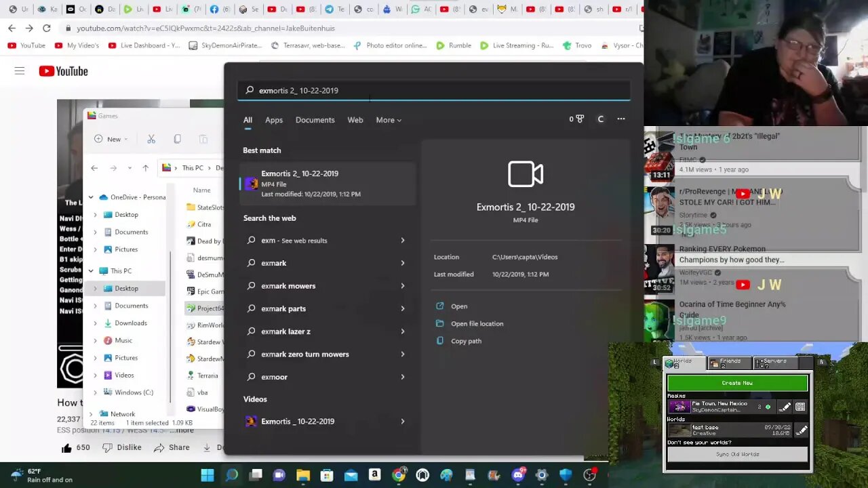Click Copy path action
868x488 pixels.
tap(466, 341)
